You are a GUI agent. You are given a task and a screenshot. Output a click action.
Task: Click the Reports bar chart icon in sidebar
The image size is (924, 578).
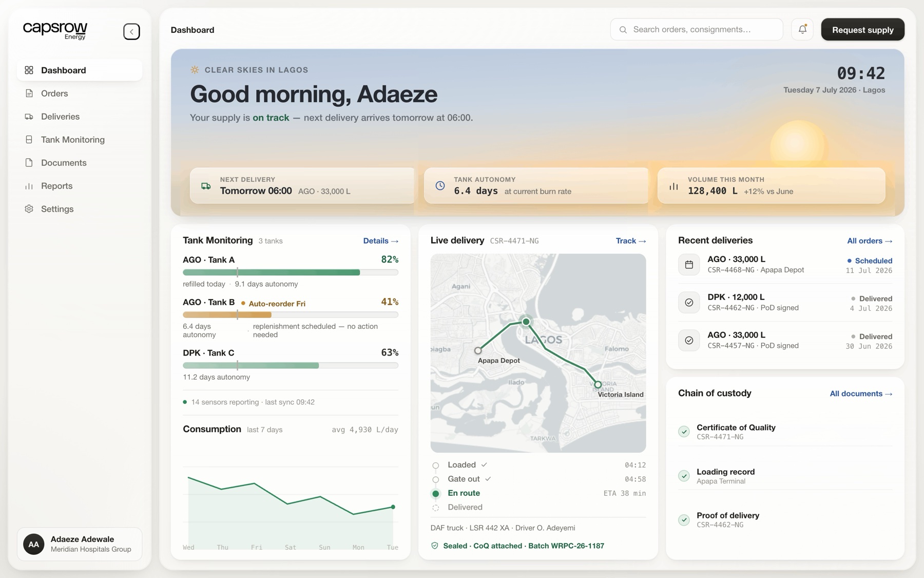coord(29,186)
